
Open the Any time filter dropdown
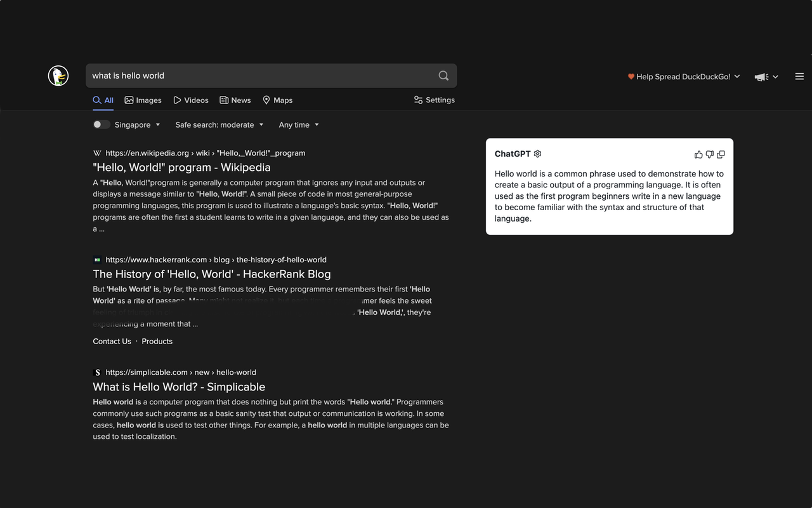coord(299,125)
